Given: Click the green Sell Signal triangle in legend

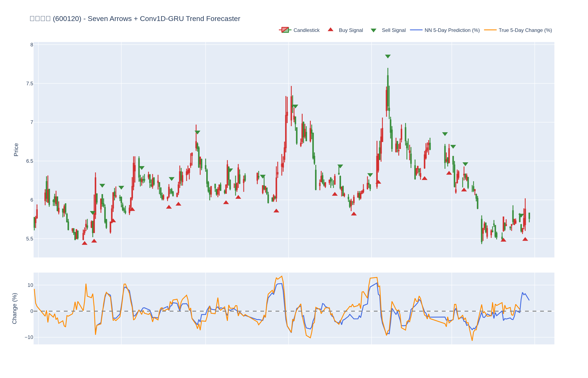Looking at the screenshot, I should pyautogui.click(x=373, y=30).
